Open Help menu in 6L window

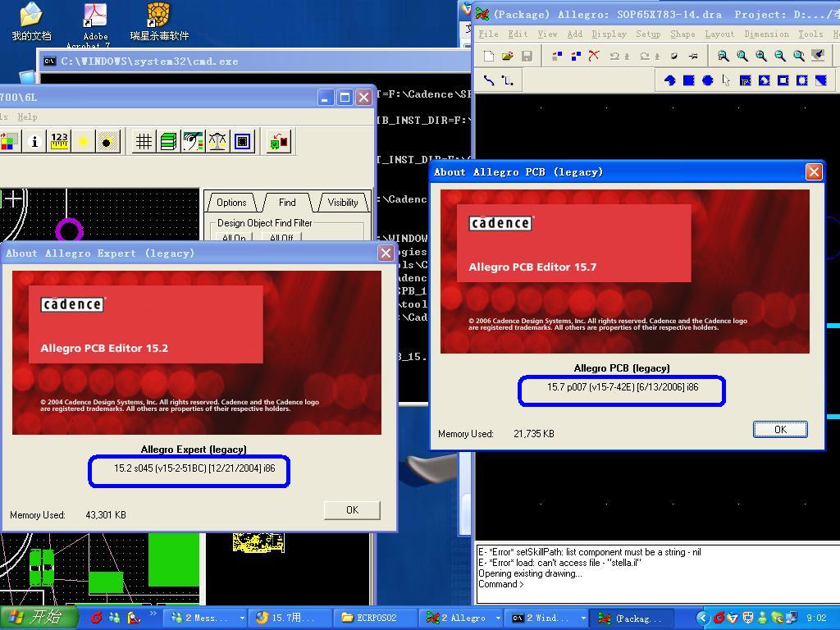(x=27, y=116)
